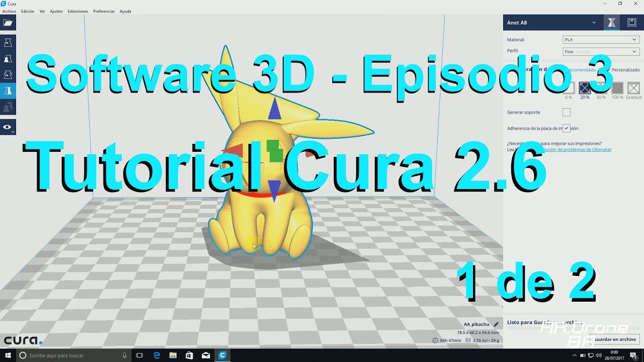The height and width of the screenshot is (362, 644).
Task: Open File Explorer from the taskbar
Action: [x=173, y=355]
